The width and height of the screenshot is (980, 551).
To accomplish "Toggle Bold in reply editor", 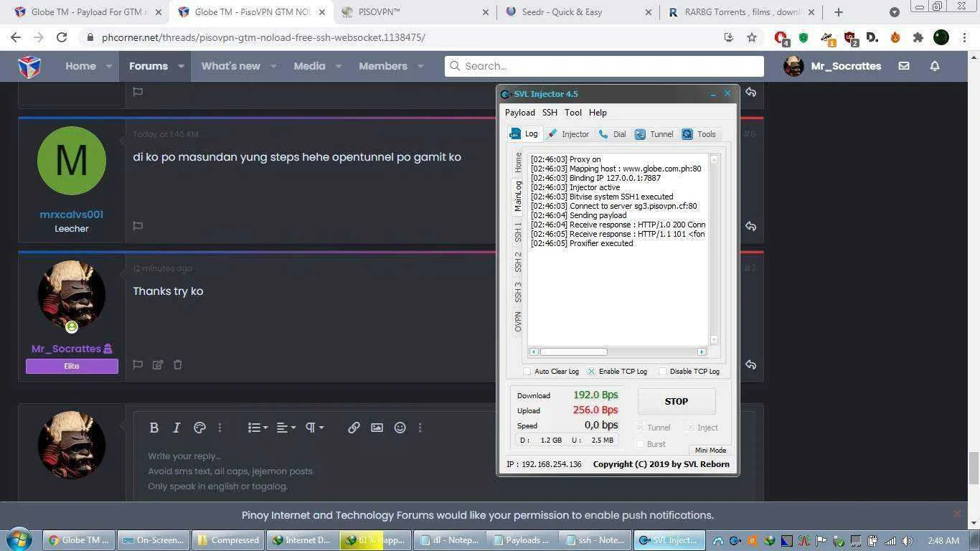I will 154,428.
